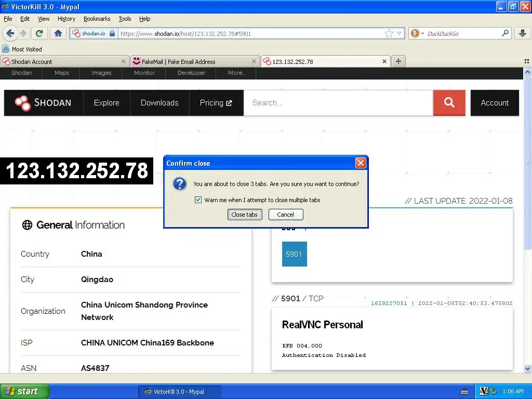Screen dimensions: 532x399
Task: Open Monitor in the top black bar
Action: (144, 73)
